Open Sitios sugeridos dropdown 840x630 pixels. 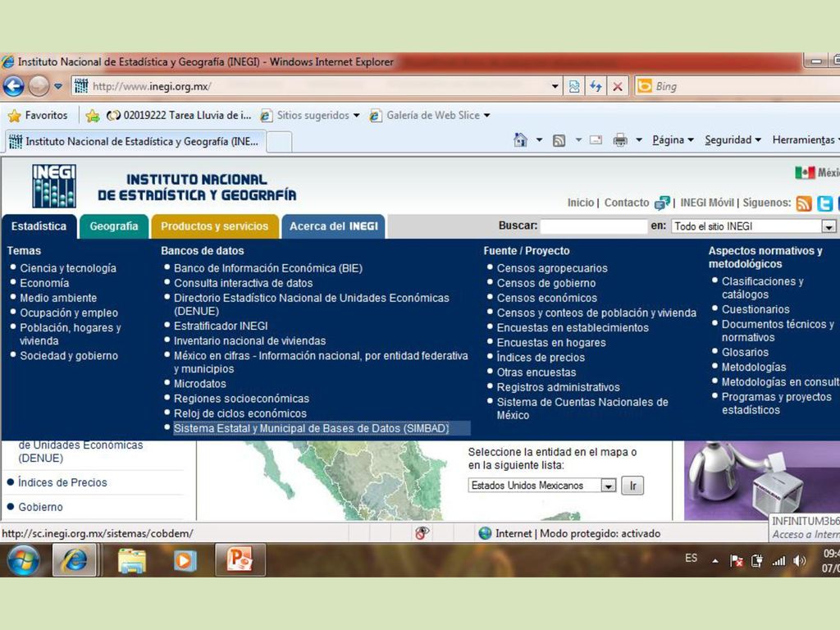[x=309, y=115]
